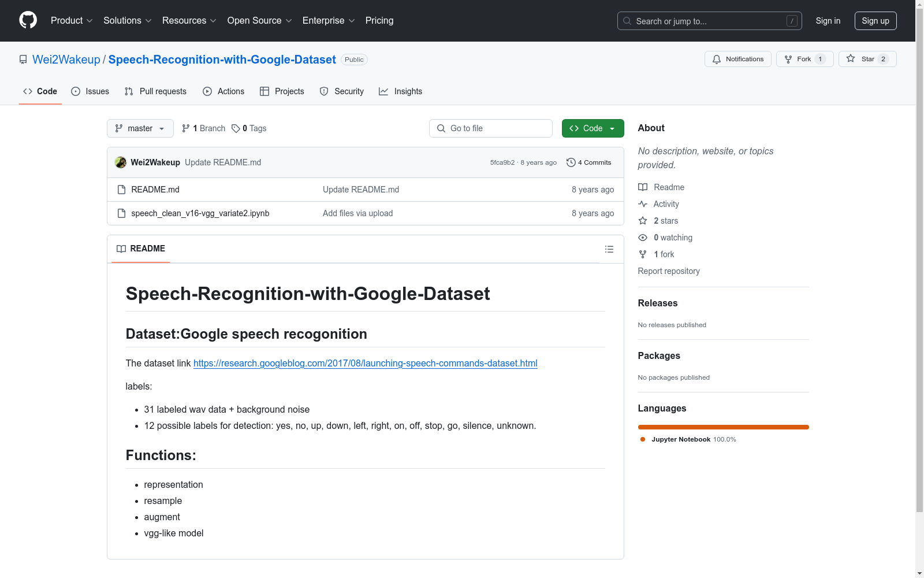Open the Pull requests tab
Image resolution: width=924 pixels, height=578 pixels.
155,91
